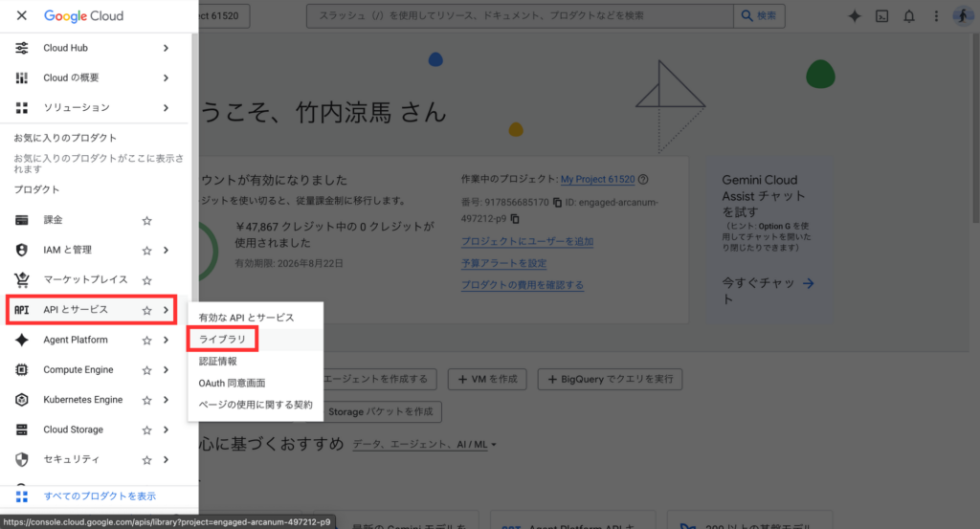Click the 課金 billing card icon
Screen dimensions: 980x529
coord(22,220)
